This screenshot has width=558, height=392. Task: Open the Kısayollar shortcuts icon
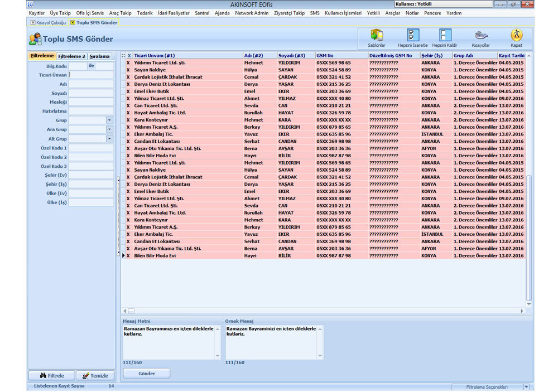481,38
